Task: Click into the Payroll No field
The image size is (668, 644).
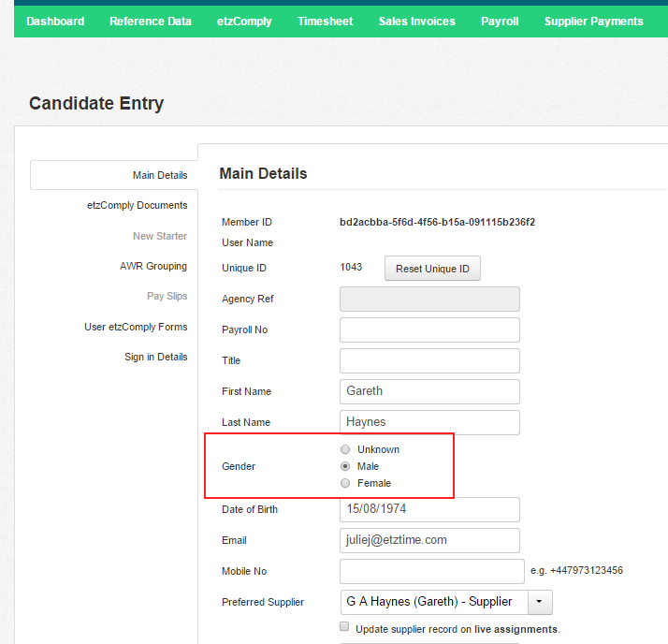Action: pos(429,329)
